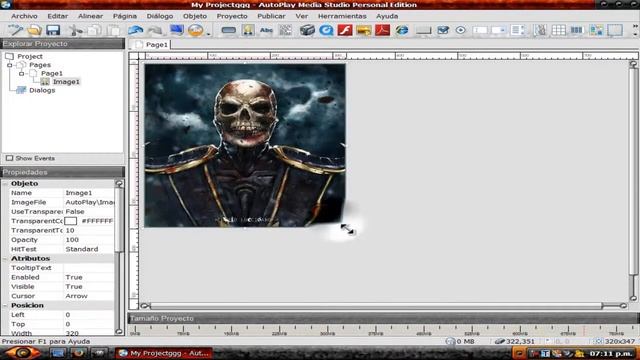Screen dimensions: 640x360
Task: Insert a new ListBox object
Action: [x=518, y=30]
